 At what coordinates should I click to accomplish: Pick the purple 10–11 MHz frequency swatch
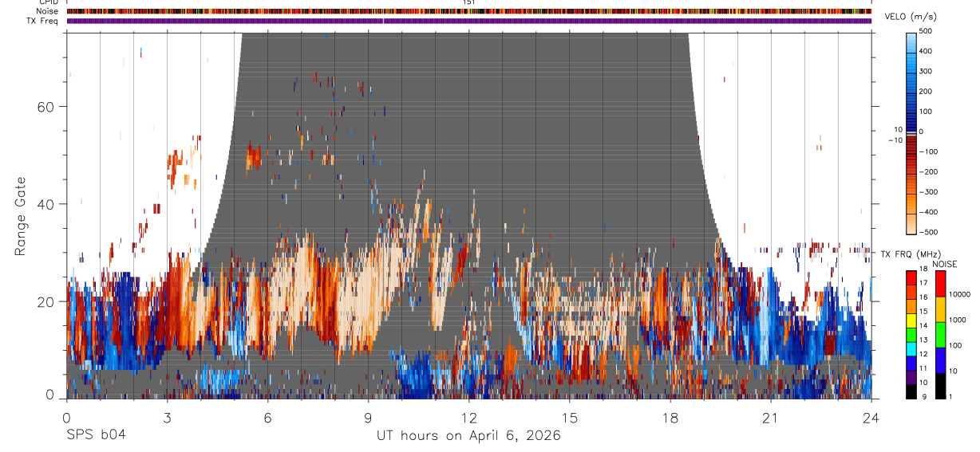tap(911, 377)
